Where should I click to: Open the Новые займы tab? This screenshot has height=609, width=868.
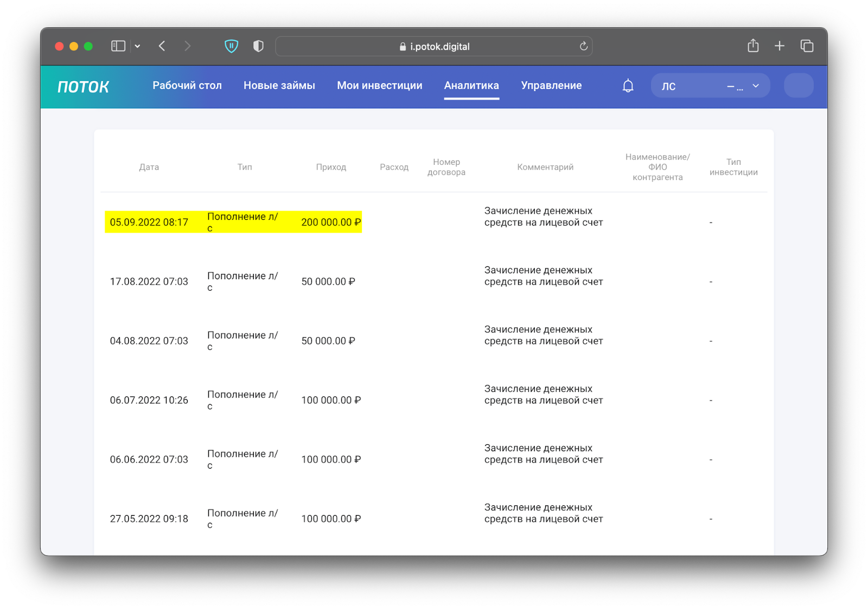click(279, 85)
